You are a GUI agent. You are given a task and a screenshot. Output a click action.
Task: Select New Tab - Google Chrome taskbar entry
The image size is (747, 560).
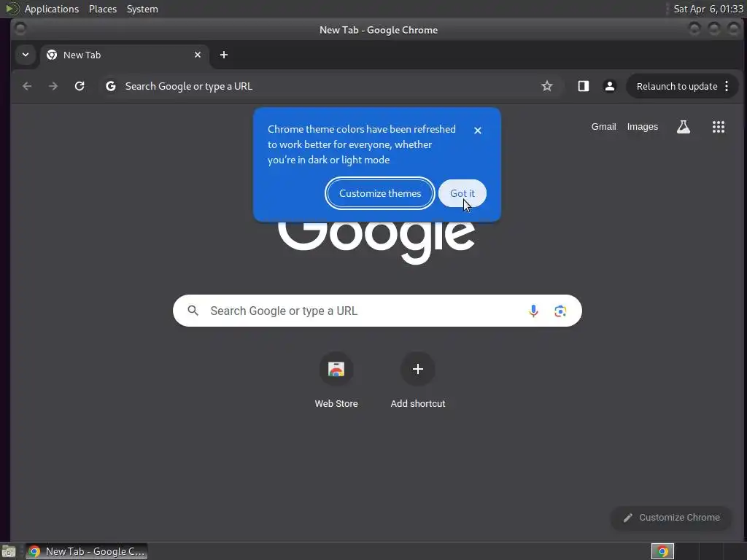coord(87,551)
